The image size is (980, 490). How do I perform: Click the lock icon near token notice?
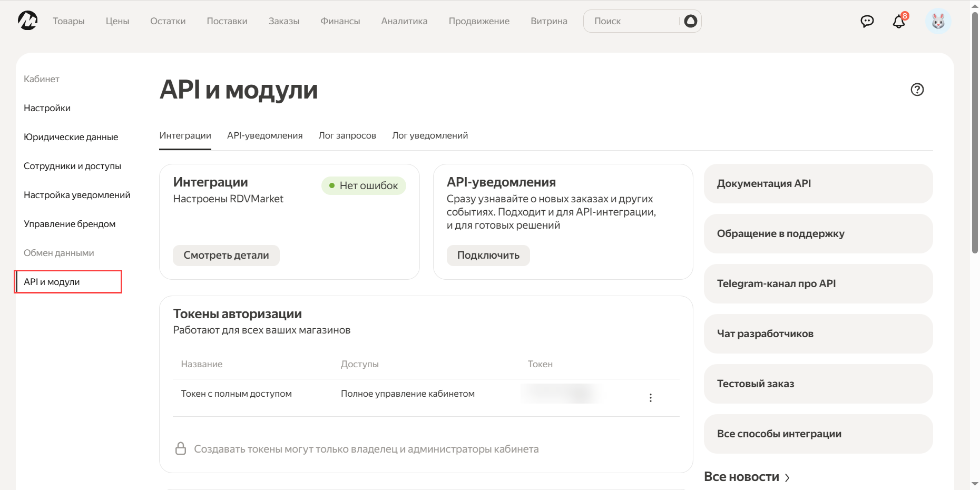pos(181,449)
